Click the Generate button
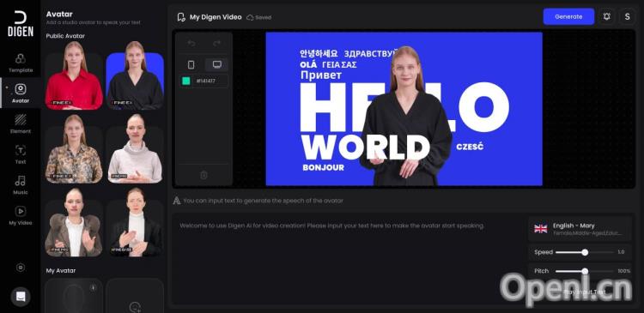This screenshot has height=313, width=644. click(x=568, y=17)
